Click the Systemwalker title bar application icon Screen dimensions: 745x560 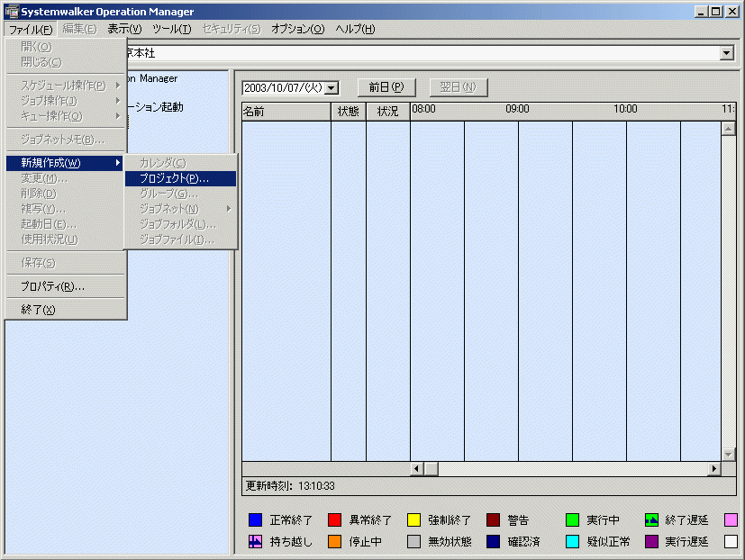click(12, 12)
